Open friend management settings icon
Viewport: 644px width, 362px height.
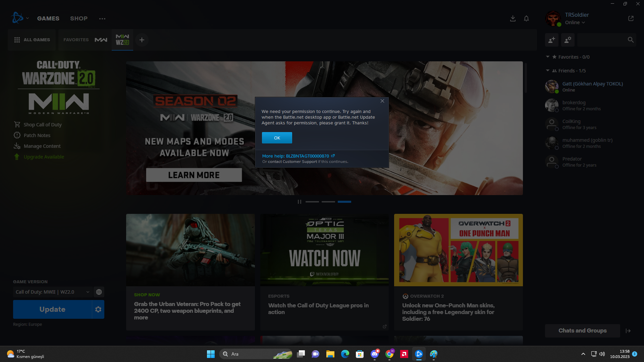(568, 40)
